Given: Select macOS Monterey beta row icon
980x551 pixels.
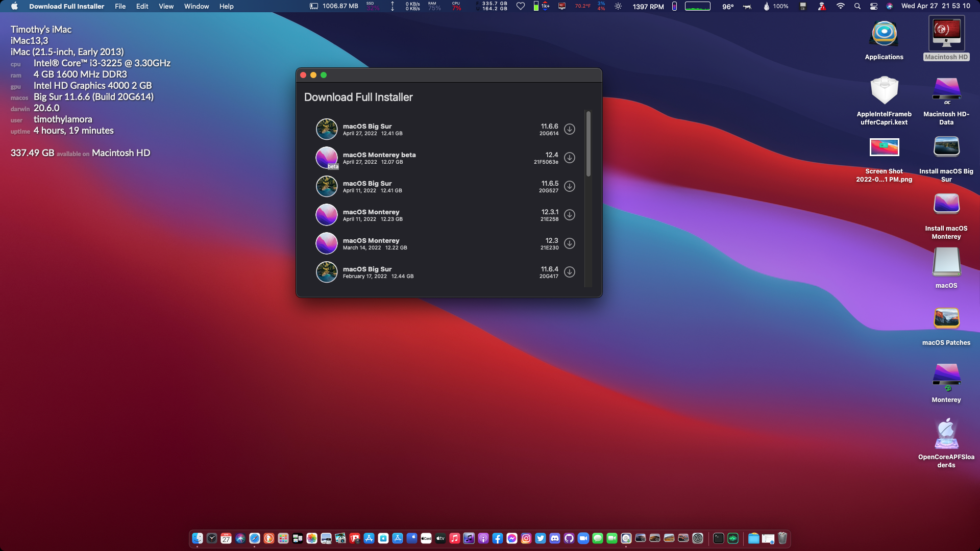Looking at the screenshot, I should point(327,158).
